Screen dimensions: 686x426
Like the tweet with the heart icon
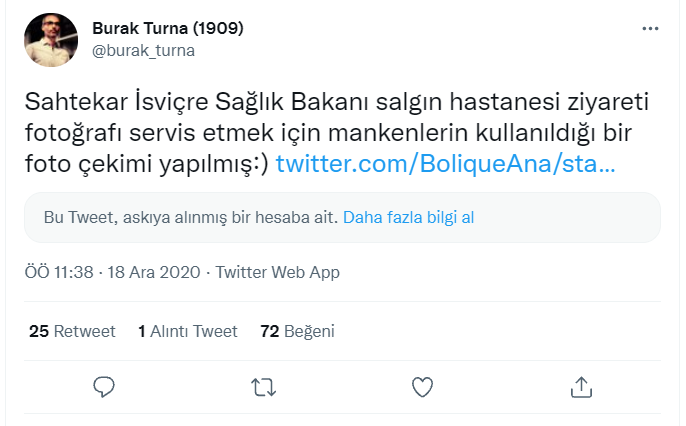coord(422,387)
